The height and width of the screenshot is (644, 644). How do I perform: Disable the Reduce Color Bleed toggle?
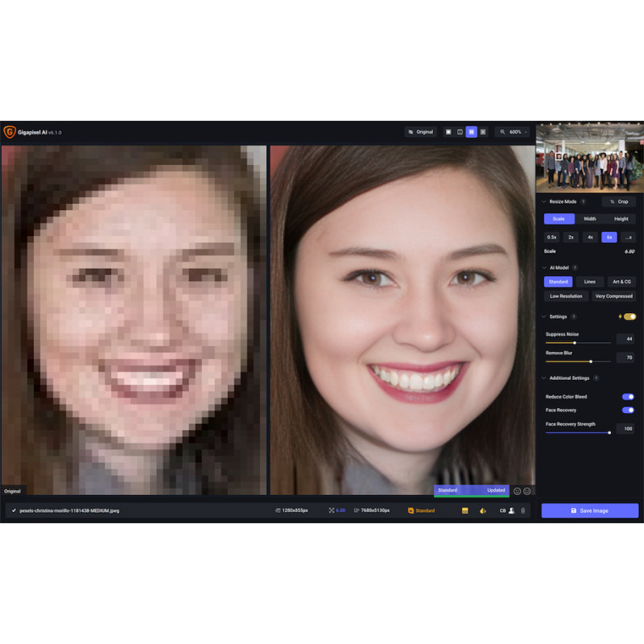pyautogui.click(x=628, y=397)
